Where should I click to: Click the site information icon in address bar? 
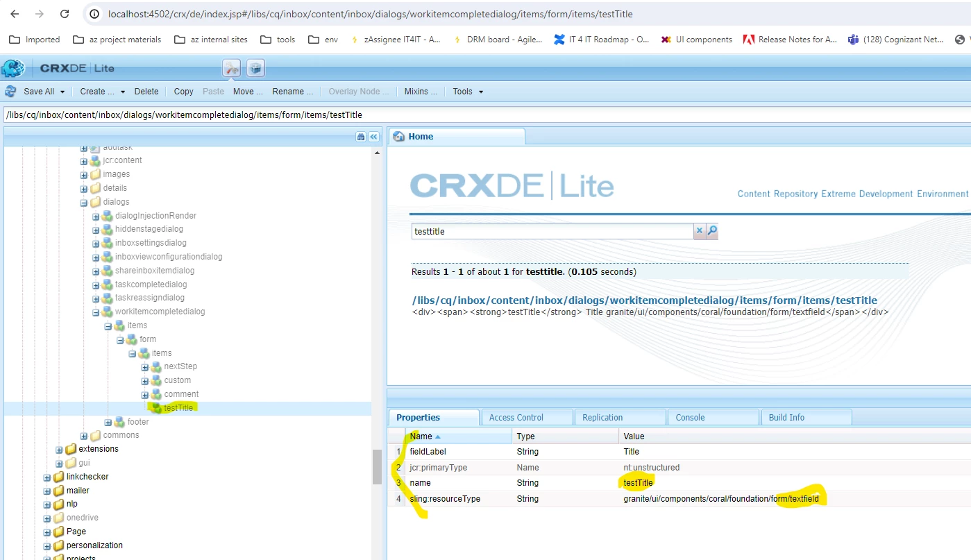(96, 14)
